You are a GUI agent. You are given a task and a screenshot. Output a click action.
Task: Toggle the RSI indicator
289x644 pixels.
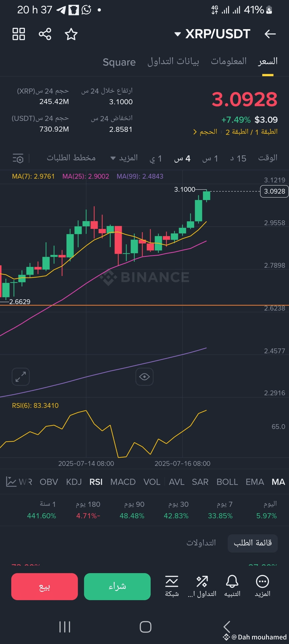click(96, 482)
